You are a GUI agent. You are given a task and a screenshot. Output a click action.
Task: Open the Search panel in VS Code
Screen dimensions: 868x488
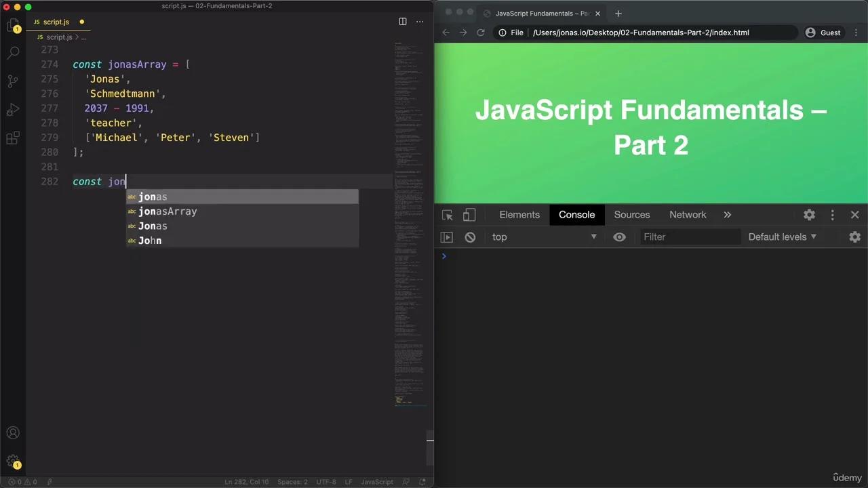(14, 53)
